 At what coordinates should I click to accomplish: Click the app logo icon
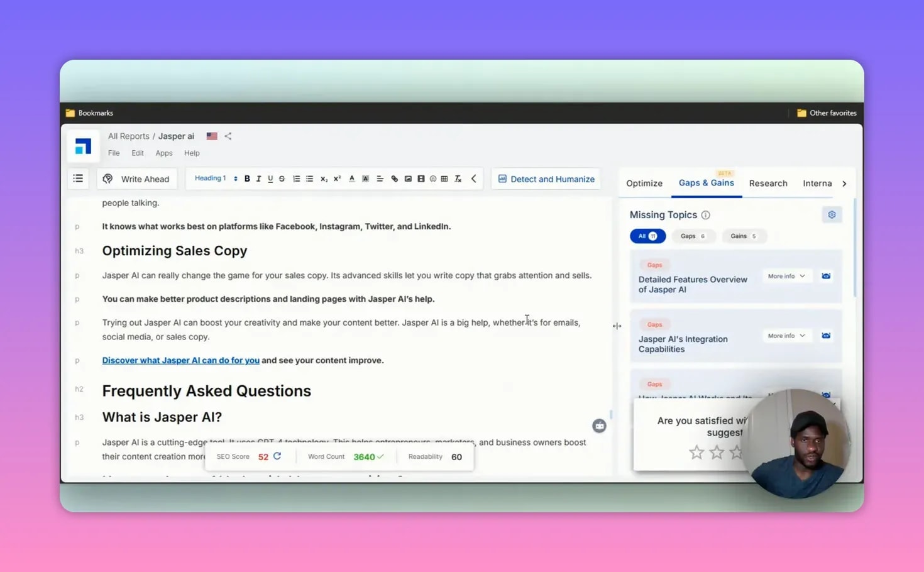coord(83,146)
